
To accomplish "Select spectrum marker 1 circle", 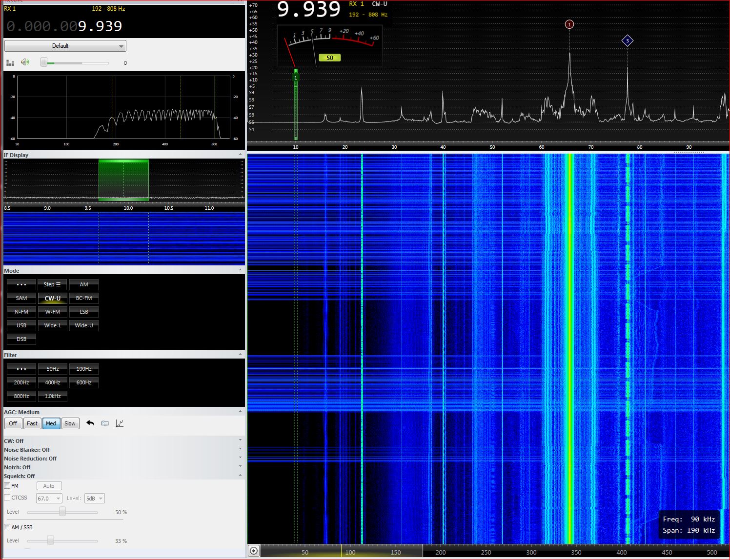I will [x=569, y=24].
